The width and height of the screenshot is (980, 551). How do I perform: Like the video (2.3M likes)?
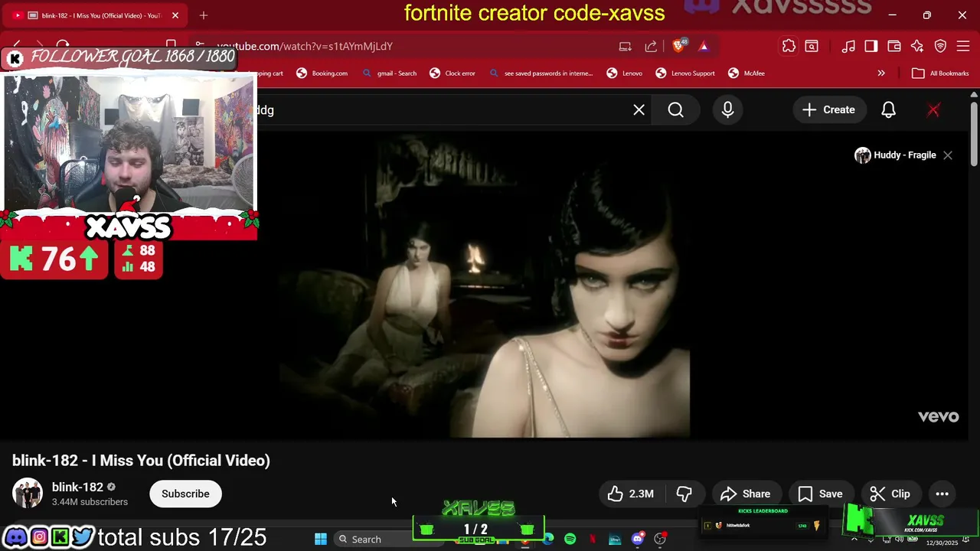[632, 494]
